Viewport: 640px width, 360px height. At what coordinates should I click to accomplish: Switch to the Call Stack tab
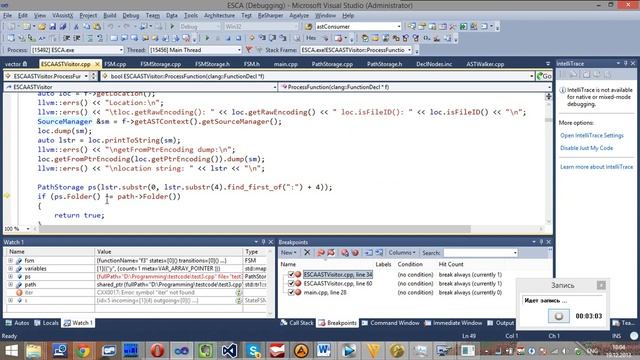(x=297, y=323)
